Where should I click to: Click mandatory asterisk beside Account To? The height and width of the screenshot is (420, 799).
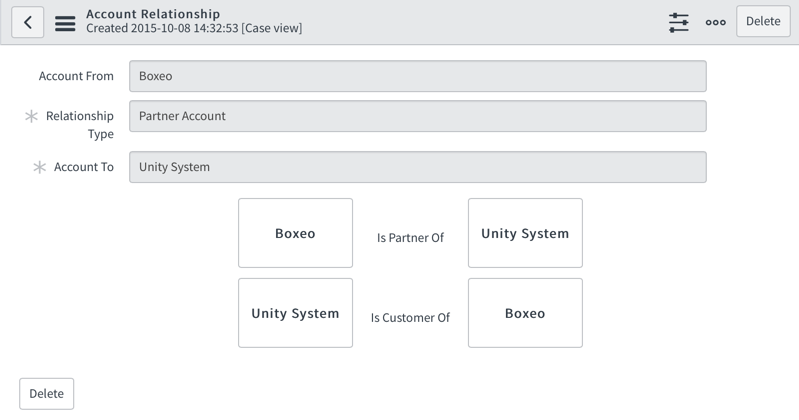pos(40,167)
